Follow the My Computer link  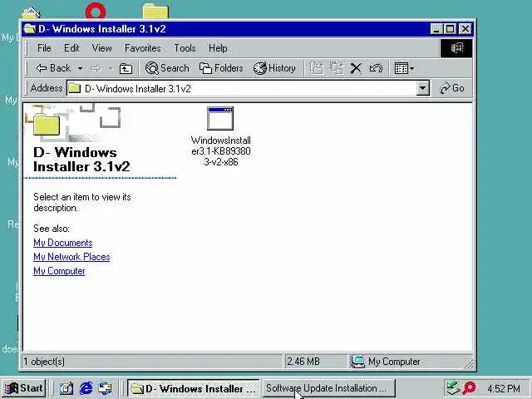[x=59, y=271]
